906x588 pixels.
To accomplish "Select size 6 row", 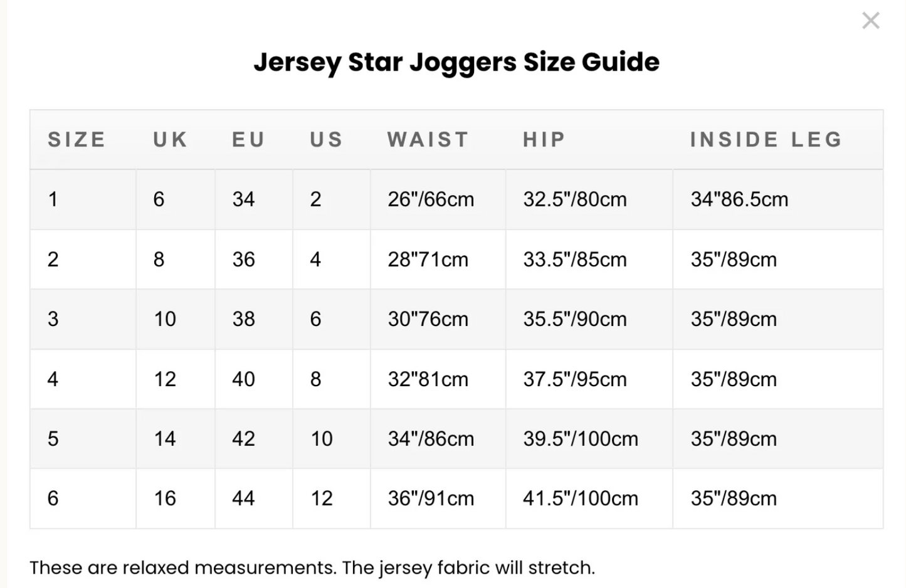I will click(53, 498).
